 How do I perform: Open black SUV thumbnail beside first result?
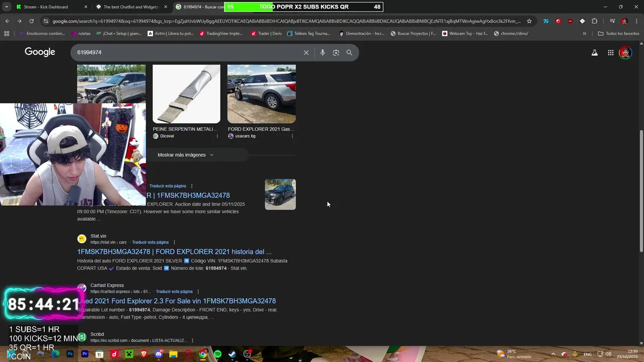point(280,194)
